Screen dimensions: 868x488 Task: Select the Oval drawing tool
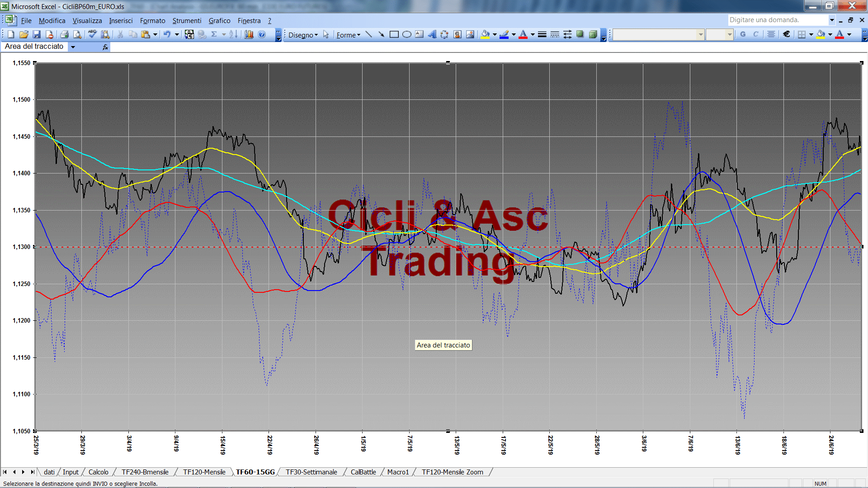(x=406, y=34)
